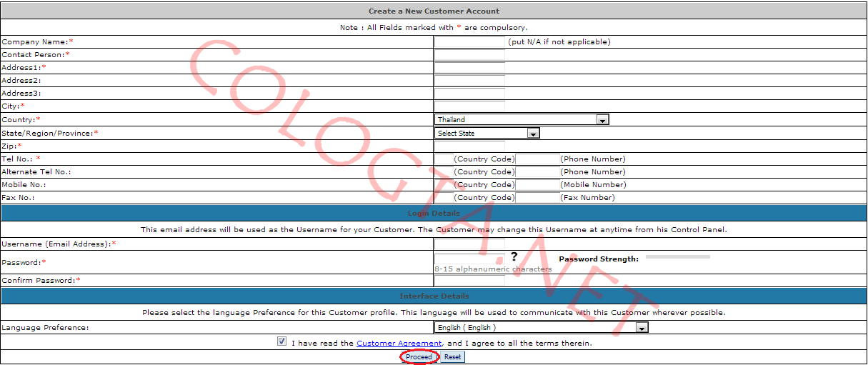Focus the Company Name input field
Viewport: 868px width, 365px height.
pos(469,42)
